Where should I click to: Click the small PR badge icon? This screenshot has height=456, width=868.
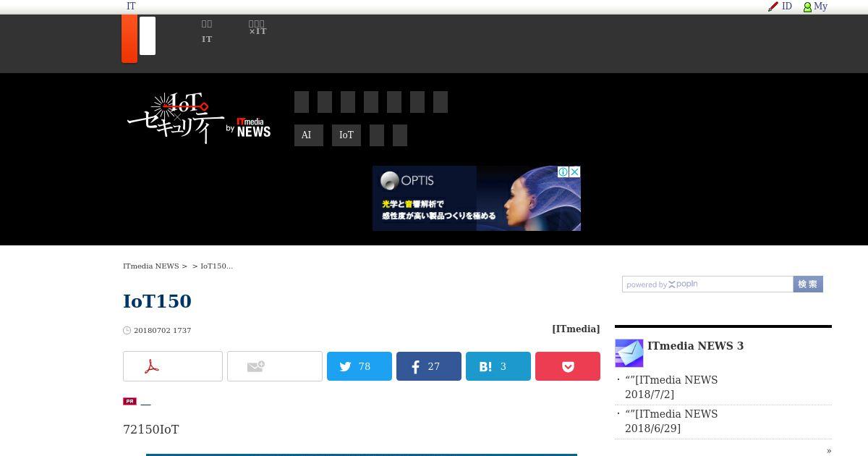[x=129, y=401]
